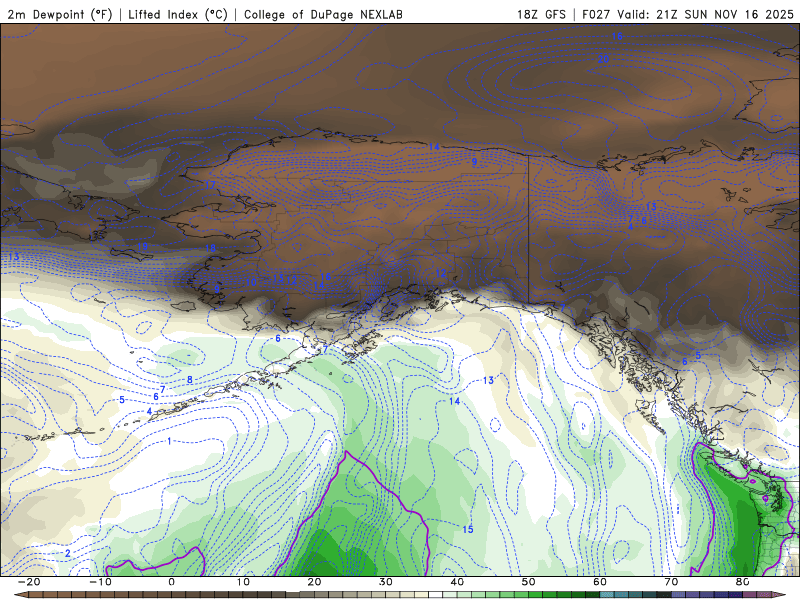800x600 pixels.
Task: Click the -20 label on the color scale
Action: pos(29,582)
